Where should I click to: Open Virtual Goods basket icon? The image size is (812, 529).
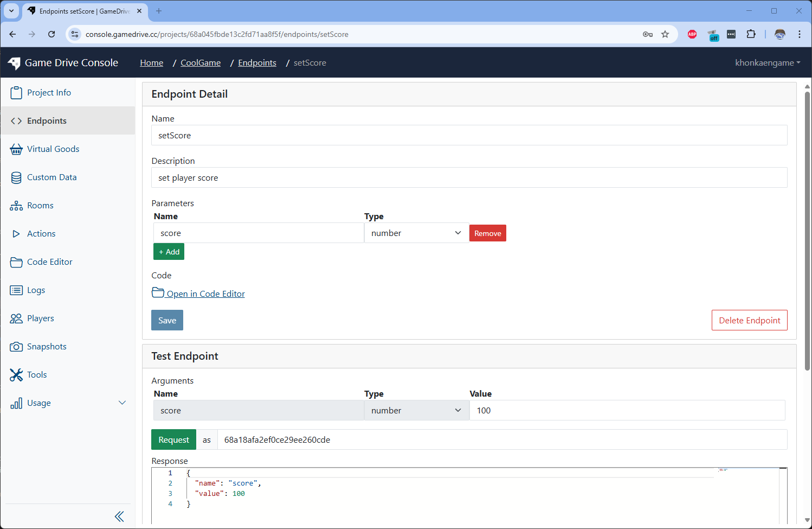click(16, 149)
